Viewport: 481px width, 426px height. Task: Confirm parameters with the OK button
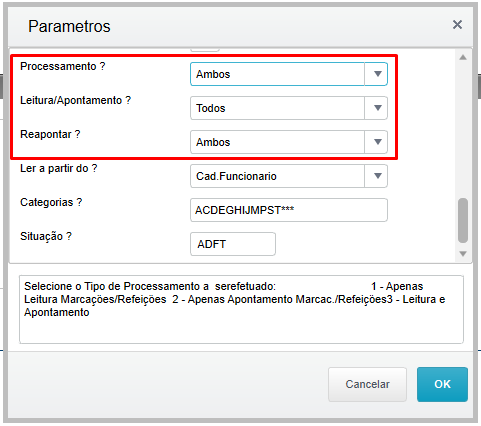(x=442, y=384)
